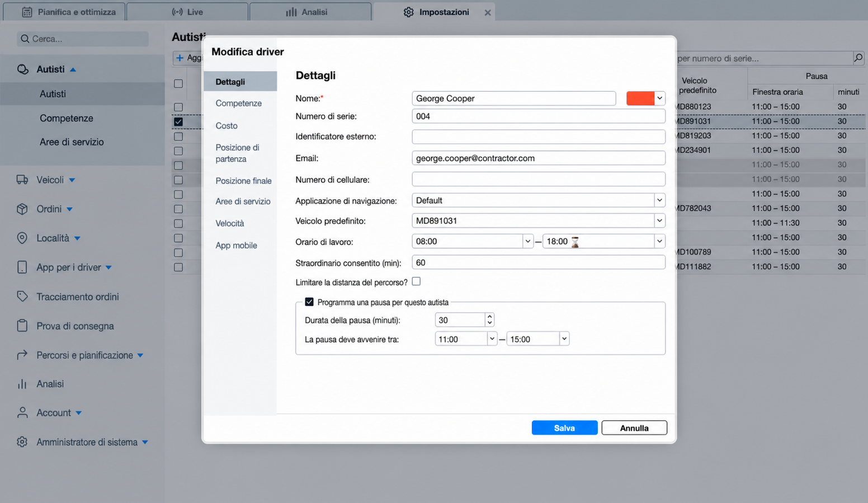Check the MD100789 row checkbox

coord(178,252)
